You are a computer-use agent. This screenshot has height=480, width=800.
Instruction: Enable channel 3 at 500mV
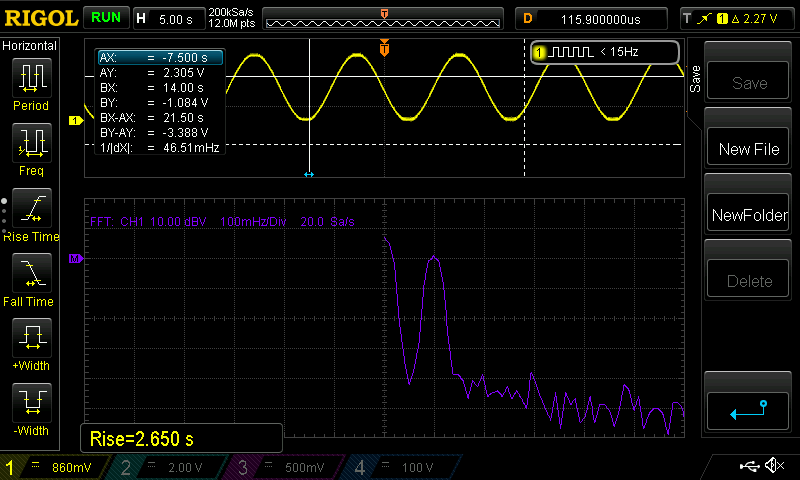point(289,467)
